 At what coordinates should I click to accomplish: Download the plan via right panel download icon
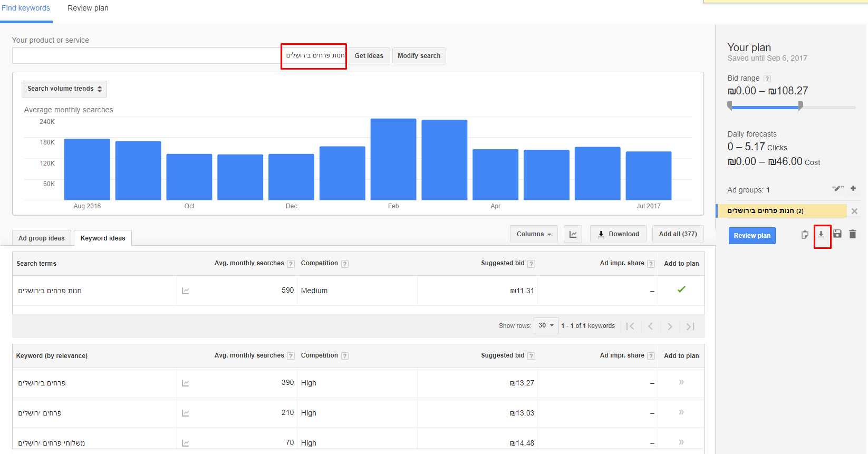(821, 235)
